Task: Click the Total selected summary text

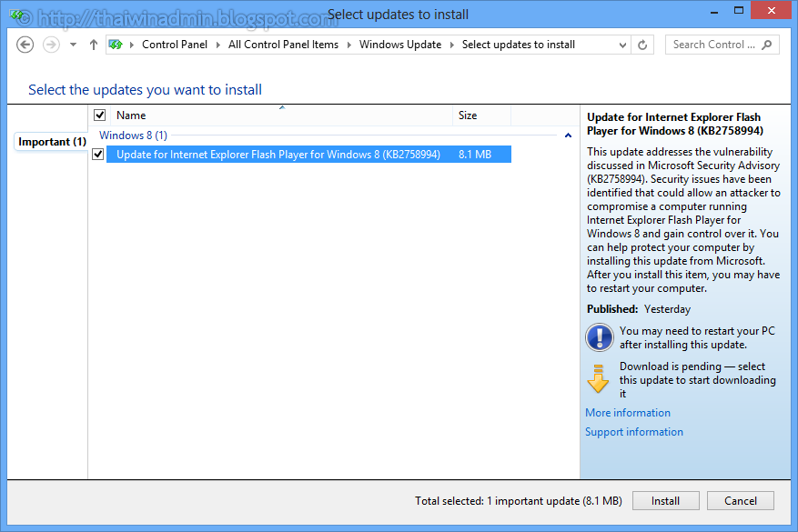Action: pos(518,501)
